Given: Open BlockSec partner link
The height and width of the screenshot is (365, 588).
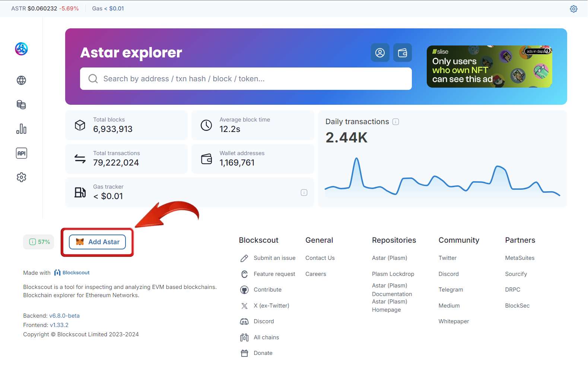Looking at the screenshot, I should coord(517,306).
